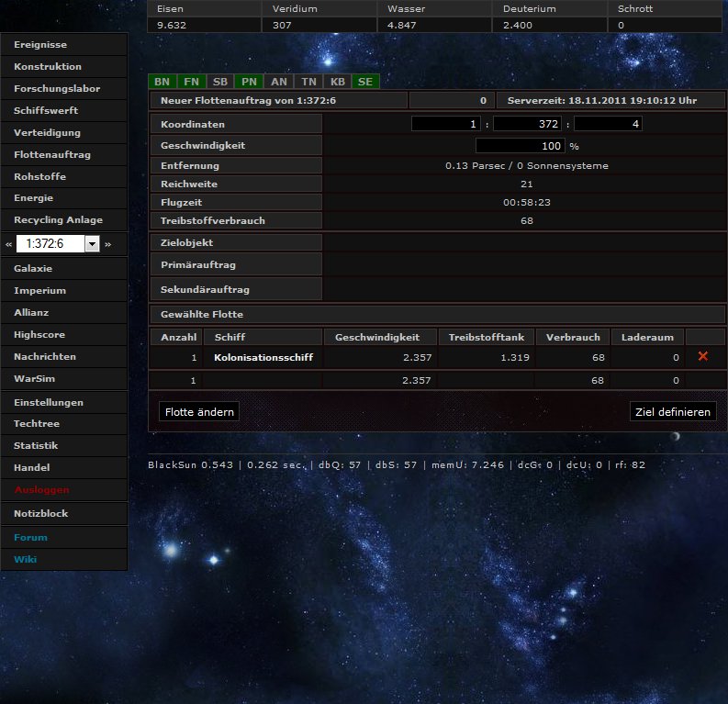Open Recycling Anlage in the sidebar
This screenshot has height=704, width=728.
tap(64, 220)
